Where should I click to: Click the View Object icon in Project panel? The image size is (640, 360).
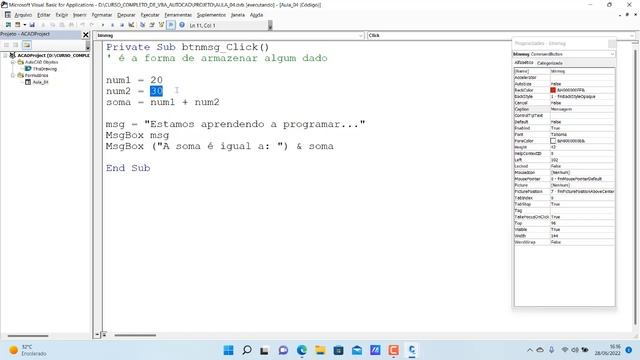pyautogui.click(x=16, y=45)
